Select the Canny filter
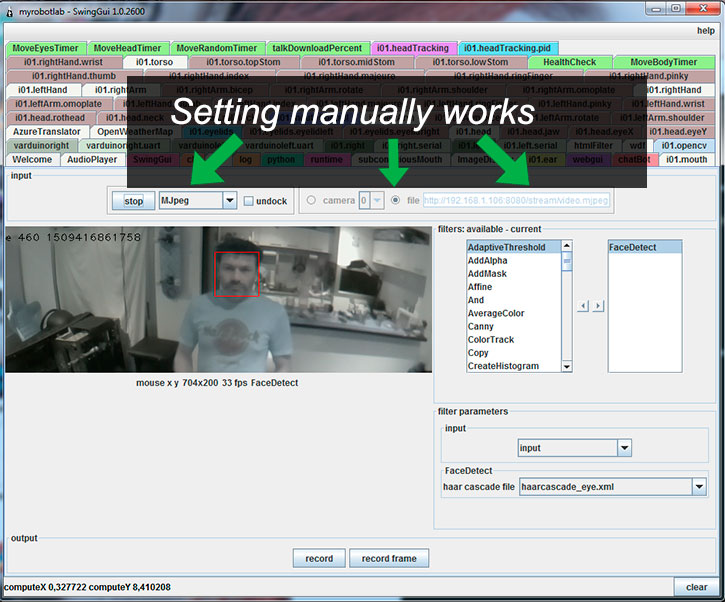This screenshot has height=602, width=725. (x=514, y=326)
